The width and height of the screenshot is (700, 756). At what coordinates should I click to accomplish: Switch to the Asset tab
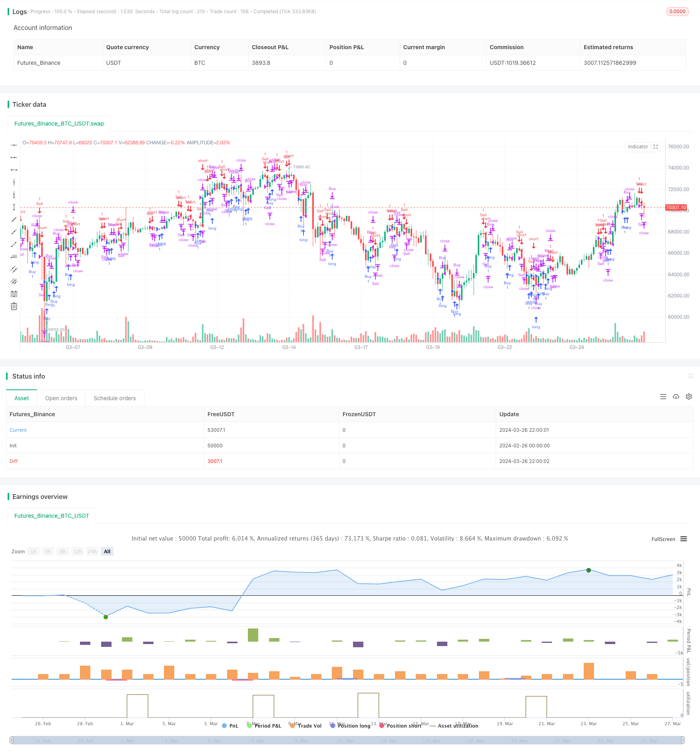click(x=22, y=398)
